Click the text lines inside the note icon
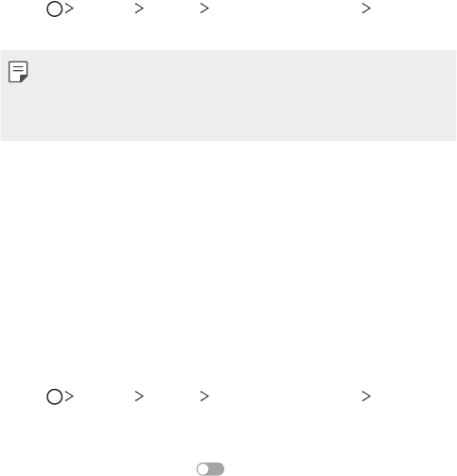Viewport: 457px width, 476px height. 18,68
